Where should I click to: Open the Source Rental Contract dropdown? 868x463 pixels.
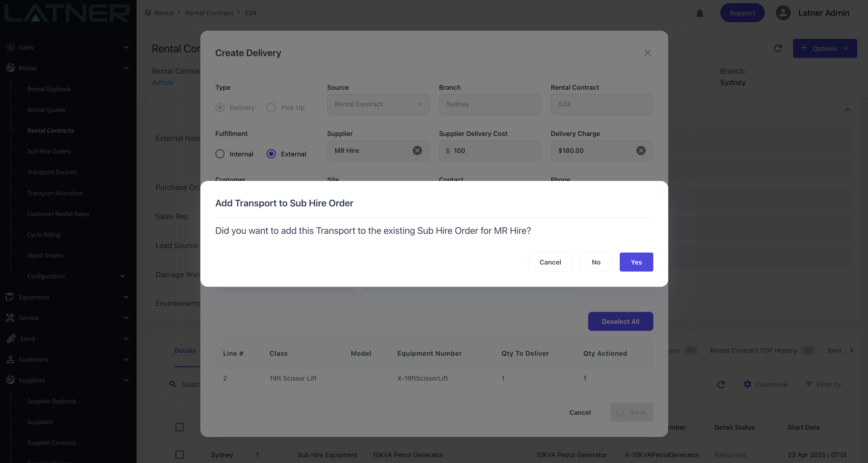point(378,104)
